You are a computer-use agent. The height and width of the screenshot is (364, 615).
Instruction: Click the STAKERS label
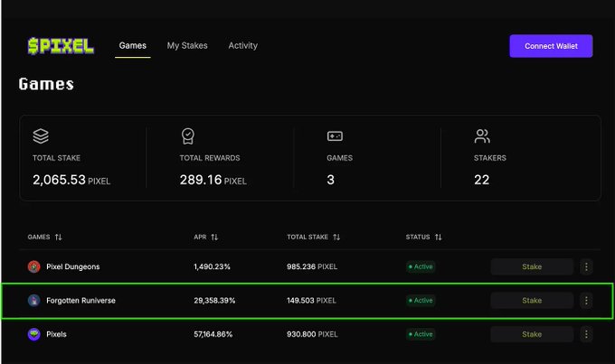490,158
